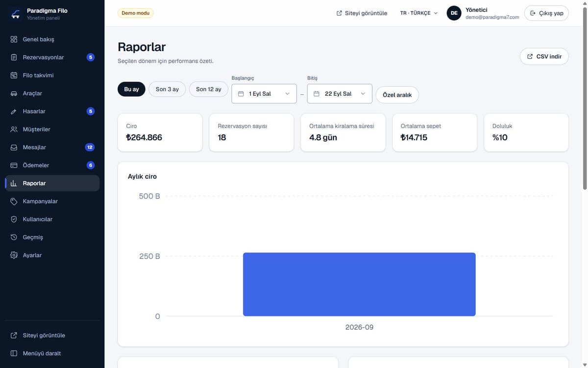
Task: Click the Müşteriler people icon
Action: click(14, 130)
